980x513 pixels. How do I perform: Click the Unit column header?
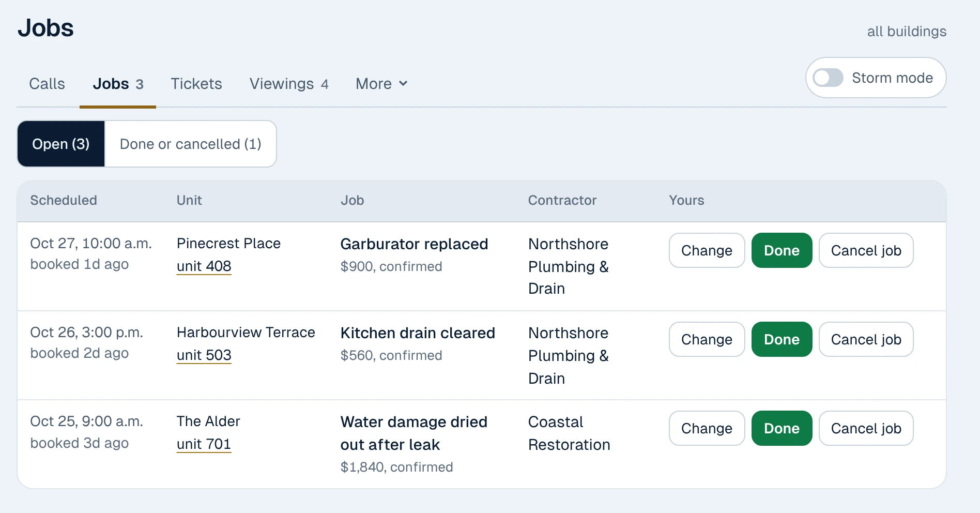coord(189,200)
